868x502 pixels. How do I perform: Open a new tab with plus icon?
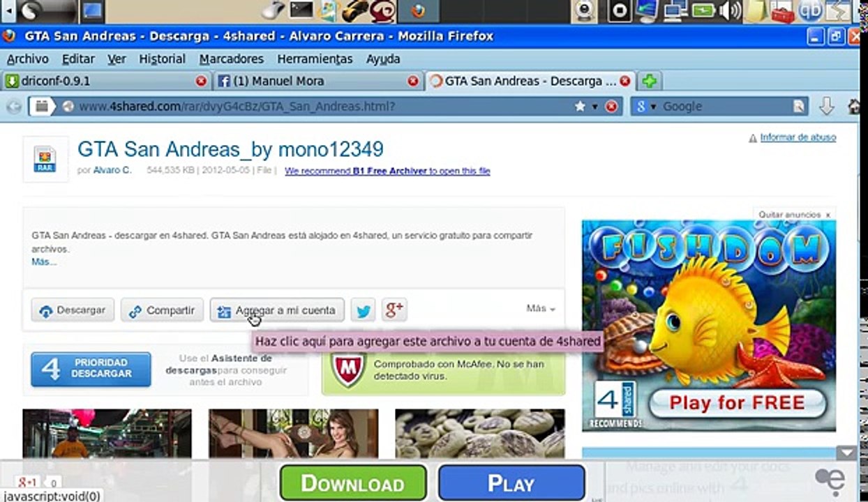coord(649,82)
